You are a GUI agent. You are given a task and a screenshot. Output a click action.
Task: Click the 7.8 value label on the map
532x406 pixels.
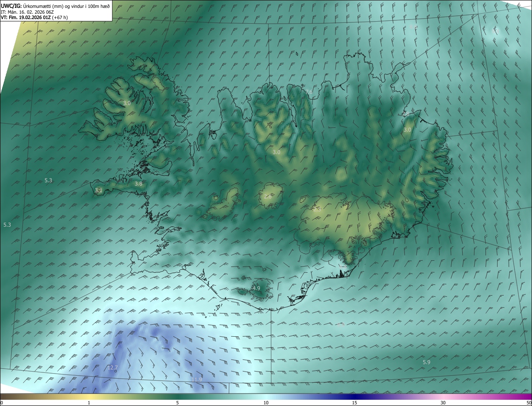406,114
